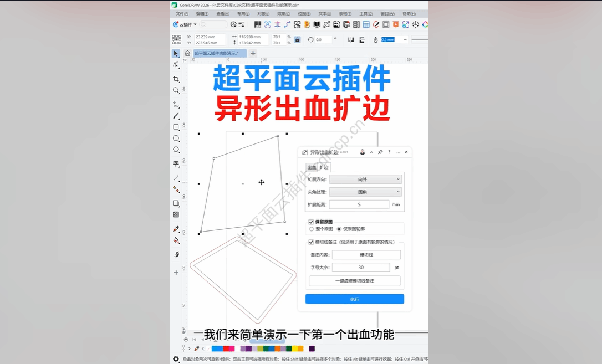Click the user avatar in dialog
The image size is (602, 364).
[x=362, y=152]
